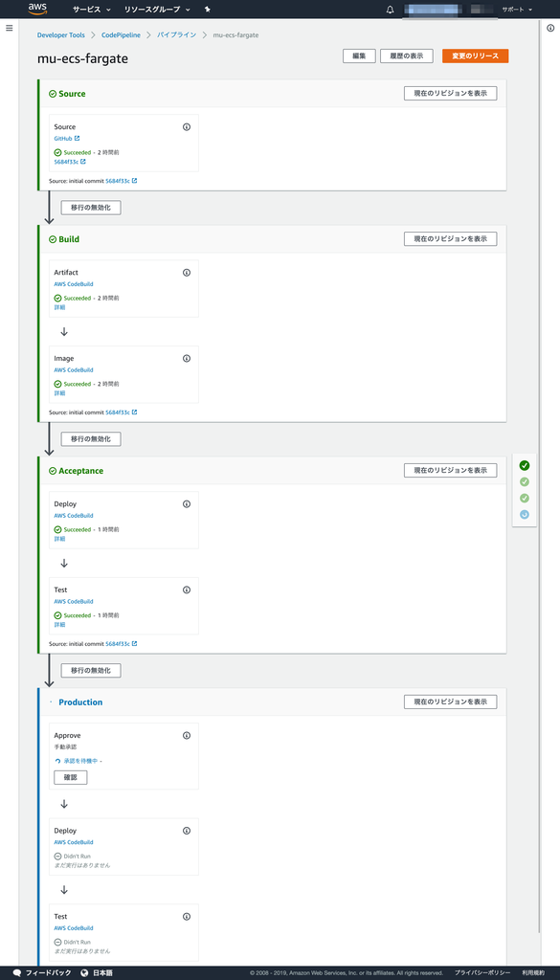The height and width of the screenshot is (980, 560).
Task: Open commit 5684f33c link in Source action card
Action: pos(70,161)
